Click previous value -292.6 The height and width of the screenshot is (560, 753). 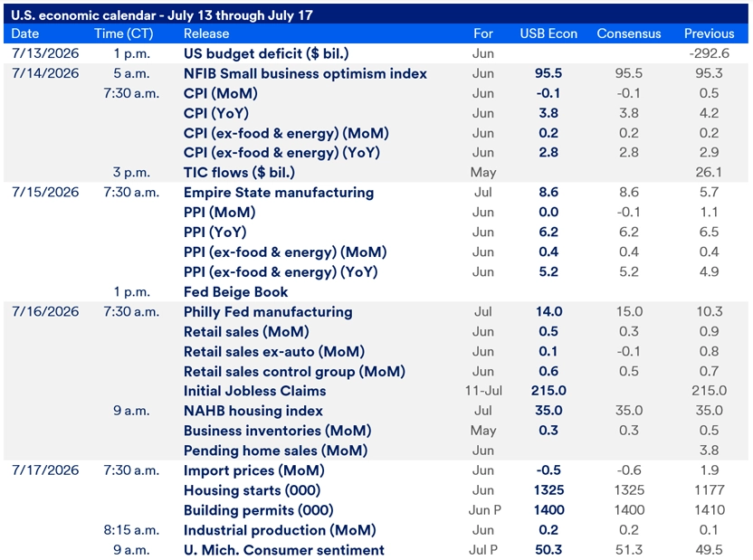click(x=709, y=53)
